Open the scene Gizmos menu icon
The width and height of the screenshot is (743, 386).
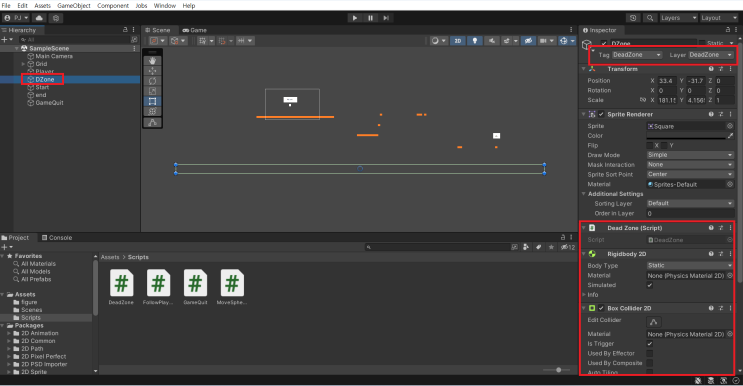tap(563, 41)
